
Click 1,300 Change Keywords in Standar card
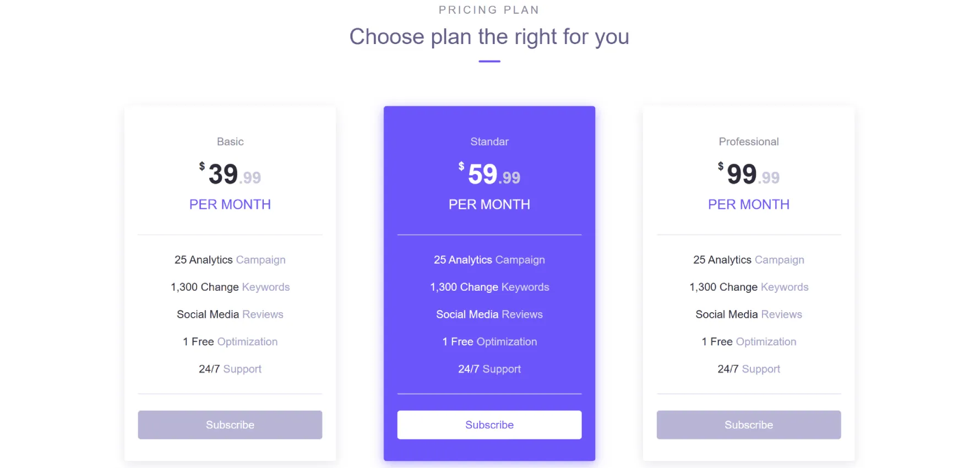point(489,287)
